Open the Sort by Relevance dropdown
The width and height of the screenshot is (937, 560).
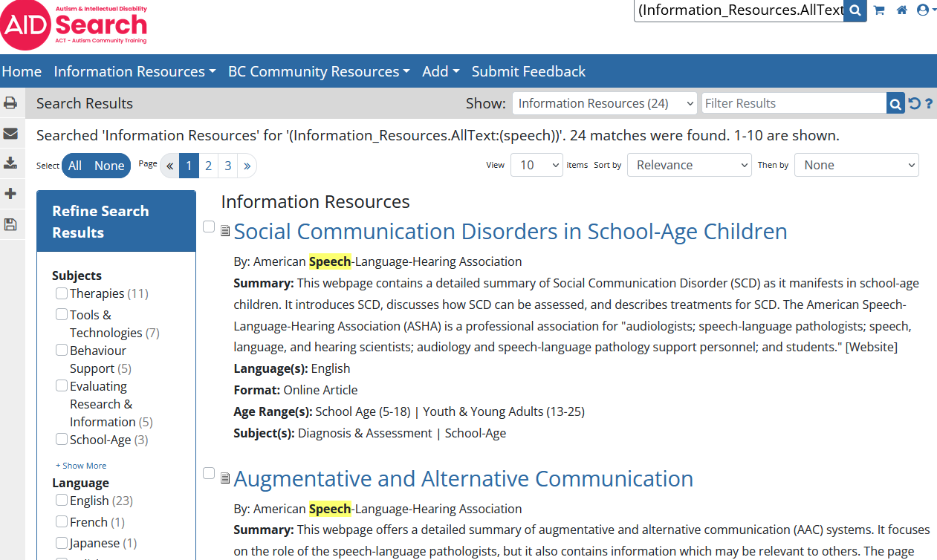[x=689, y=165]
